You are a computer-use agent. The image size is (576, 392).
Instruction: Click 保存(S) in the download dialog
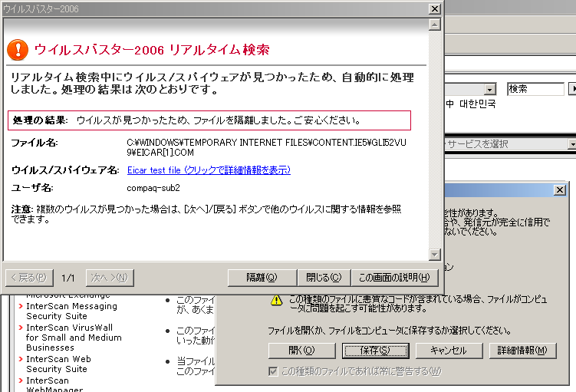[x=375, y=351]
